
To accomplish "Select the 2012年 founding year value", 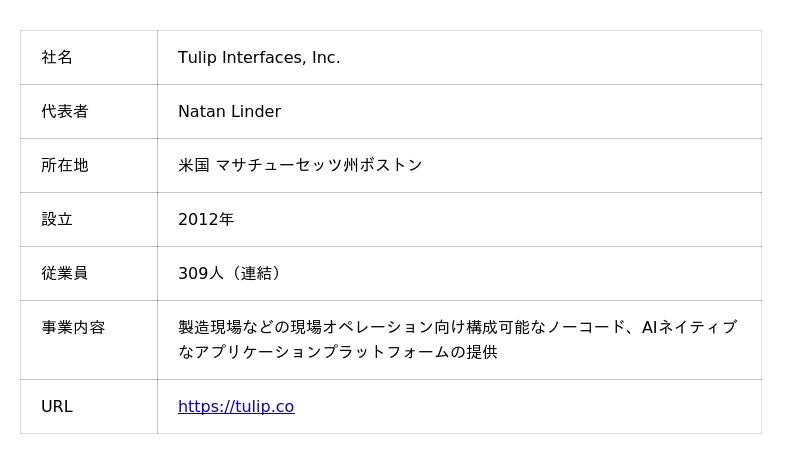I will (206, 220).
